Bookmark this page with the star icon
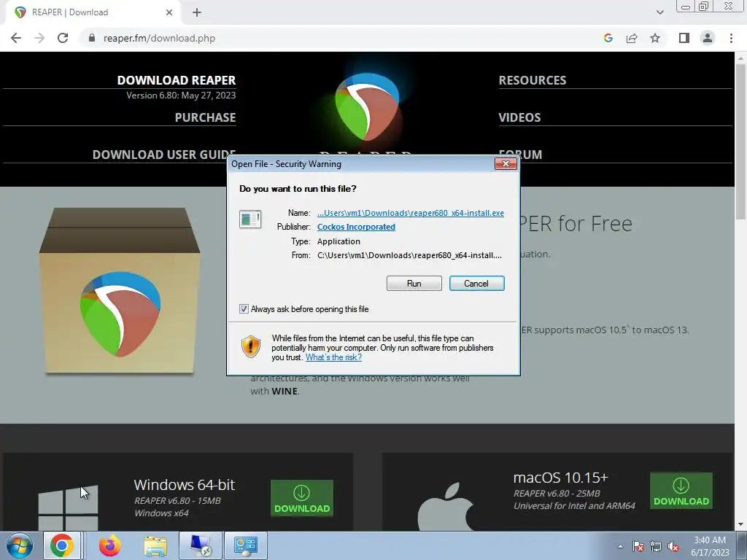The width and height of the screenshot is (747, 560). (655, 38)
